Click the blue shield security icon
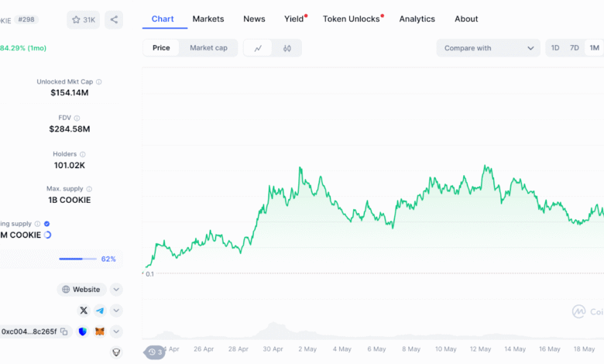Viewport: 604px width, 364px height. [82, 331]
